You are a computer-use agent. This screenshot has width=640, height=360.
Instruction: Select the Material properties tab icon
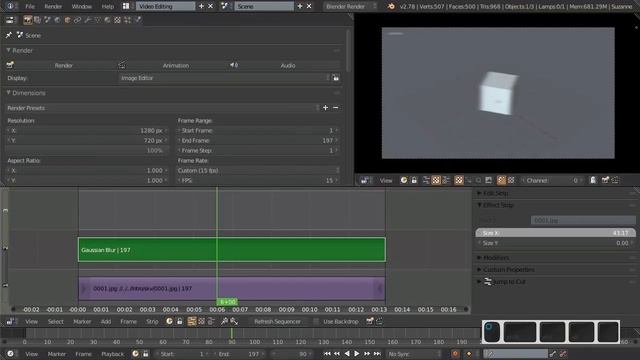click(x=107, y=20)
